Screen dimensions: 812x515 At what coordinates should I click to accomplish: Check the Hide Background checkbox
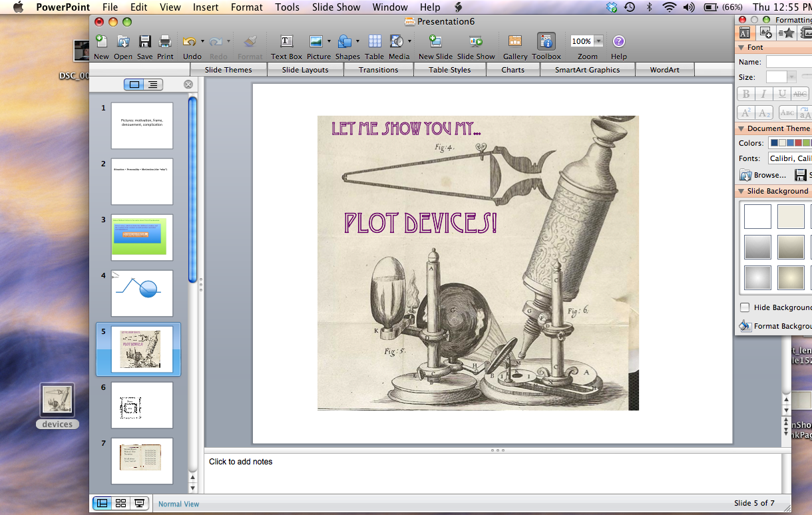(x=743, y=307)
